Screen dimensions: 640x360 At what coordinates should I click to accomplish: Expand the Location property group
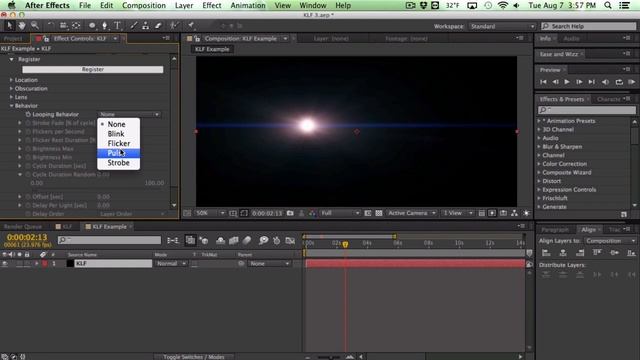coord(11,80)
